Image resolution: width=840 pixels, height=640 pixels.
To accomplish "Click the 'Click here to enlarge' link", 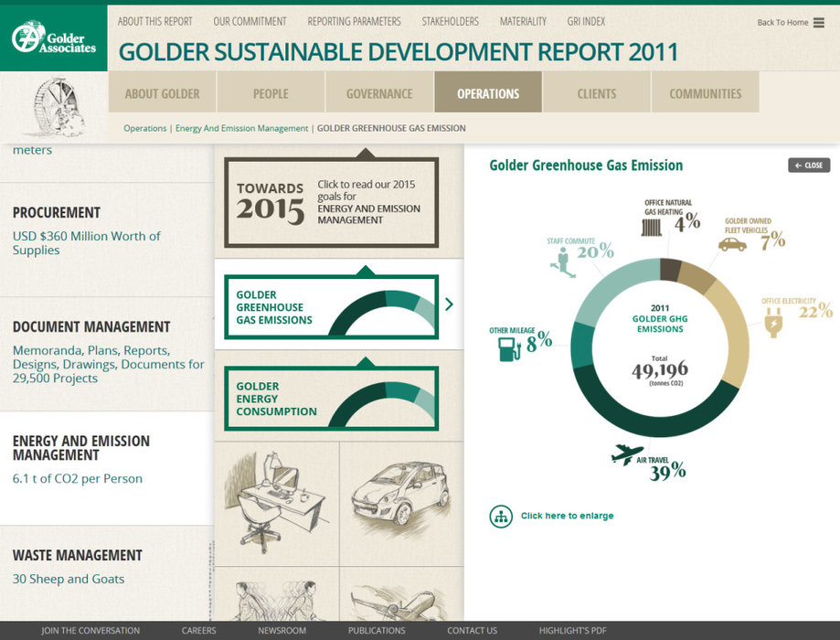I will pos(567,516).
